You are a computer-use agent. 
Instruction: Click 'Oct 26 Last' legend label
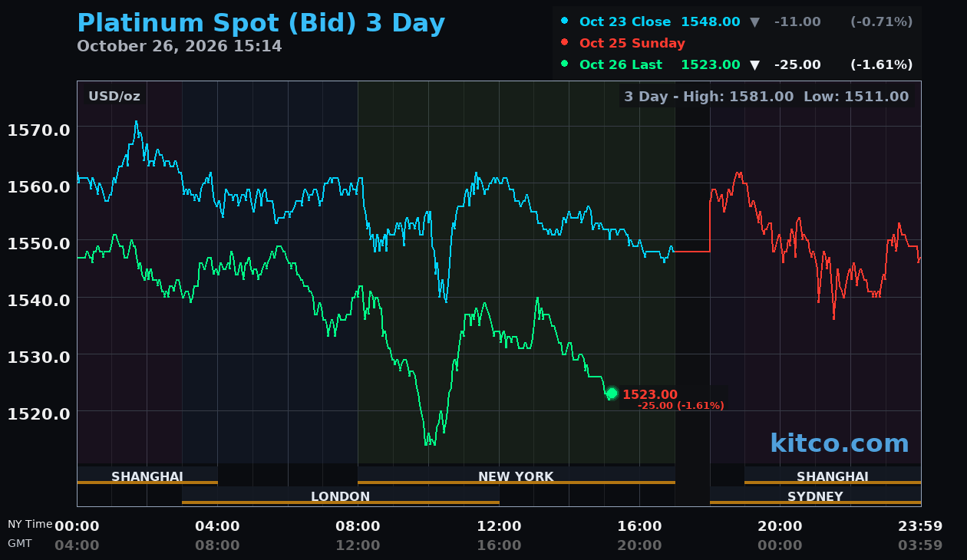pyautogui.click(x=621, y=64)
